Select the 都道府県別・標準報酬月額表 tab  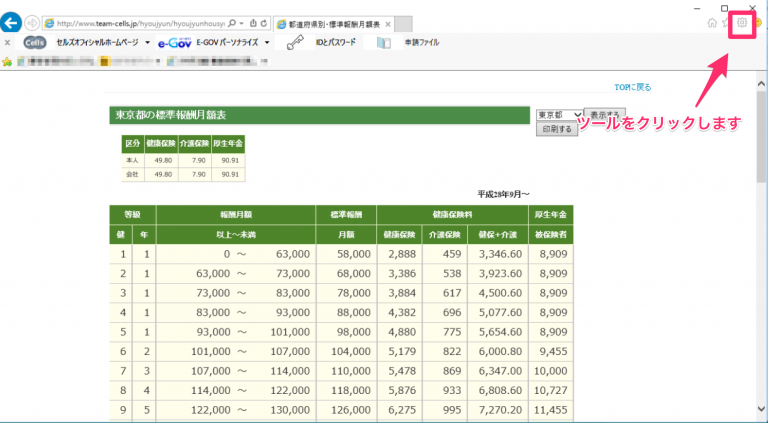point(334,24)
